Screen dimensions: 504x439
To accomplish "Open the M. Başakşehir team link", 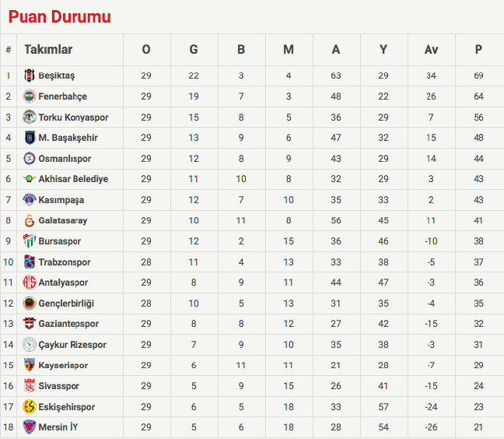I will point(68,138).
